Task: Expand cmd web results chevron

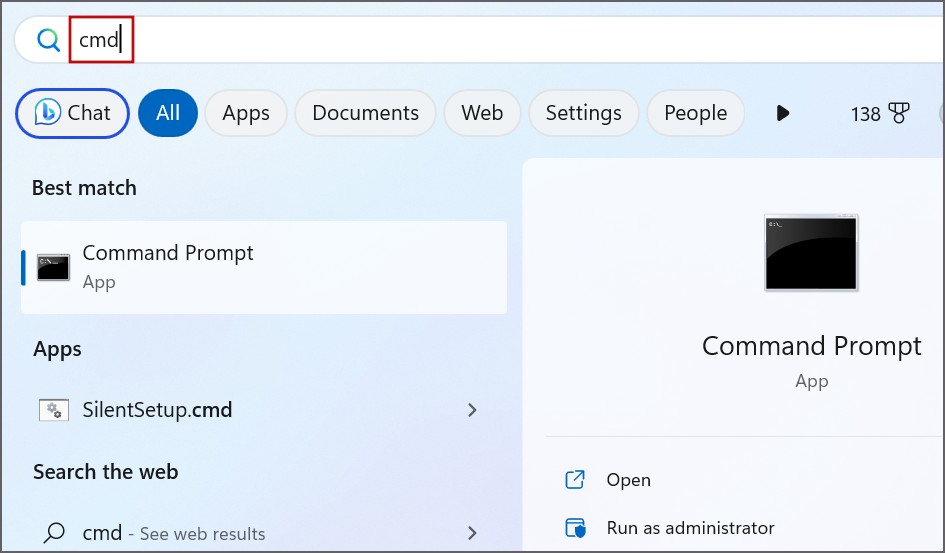Action: point(472,533)
